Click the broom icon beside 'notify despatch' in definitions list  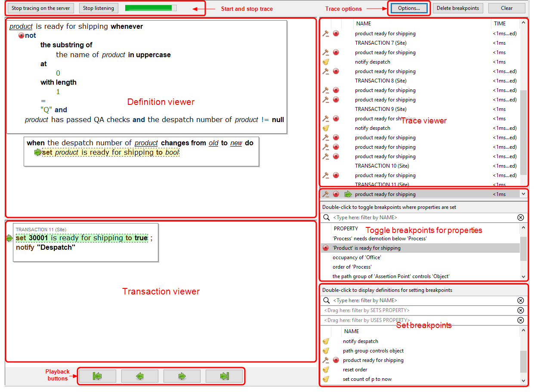(326, 341)
